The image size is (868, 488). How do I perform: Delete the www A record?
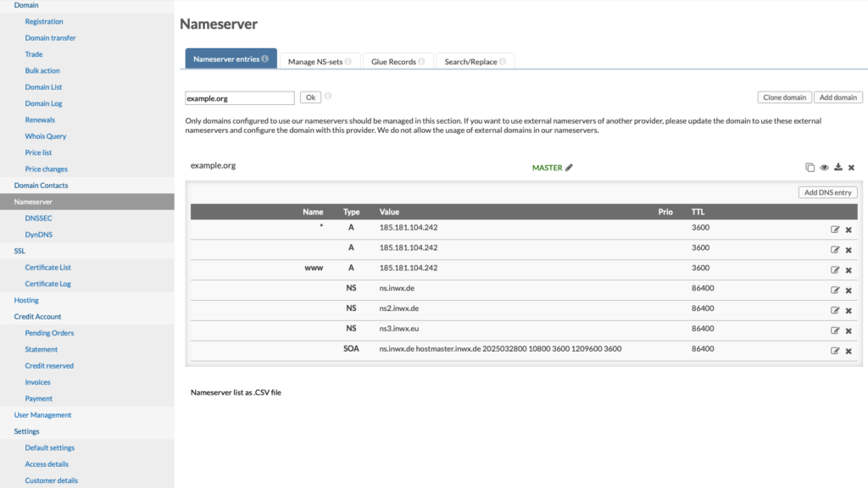[849, 269]
